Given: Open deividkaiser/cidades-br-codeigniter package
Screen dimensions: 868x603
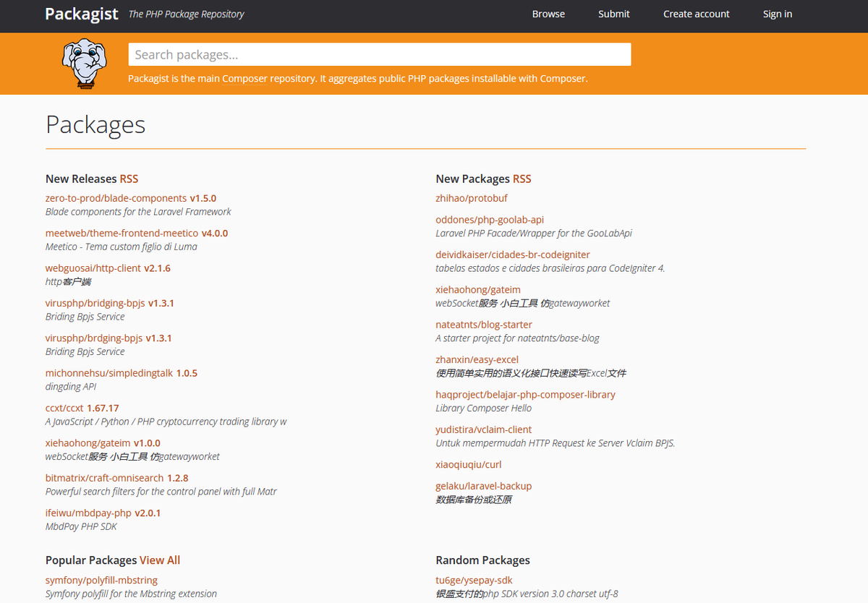Looking at the screenshot, I should tap(513, 255).
